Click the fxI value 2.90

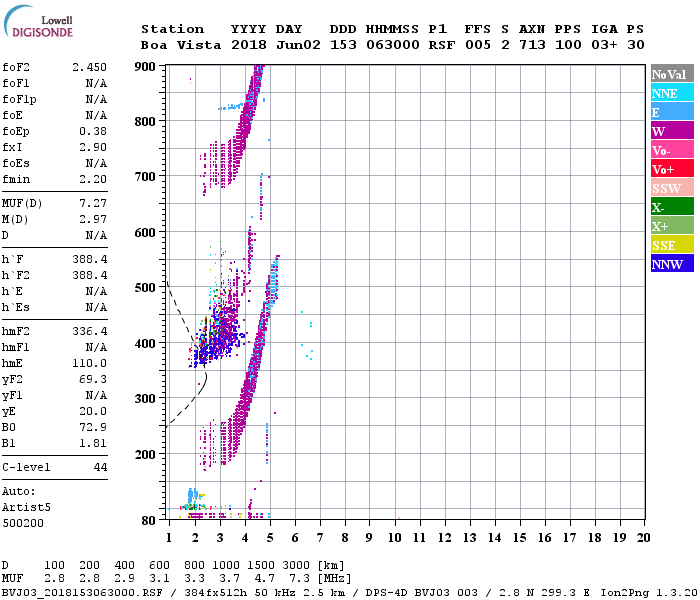click(x=93, y=147)
